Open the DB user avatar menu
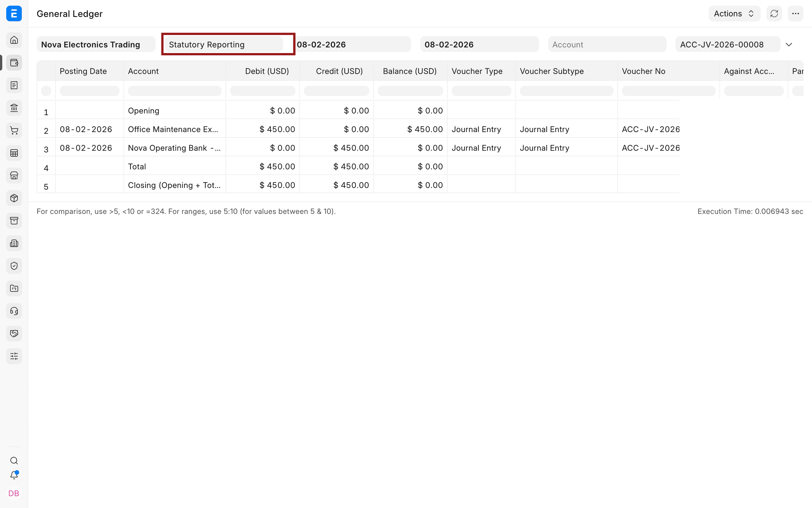The width and height of the screenshot is (812, 508). point(14,493)
